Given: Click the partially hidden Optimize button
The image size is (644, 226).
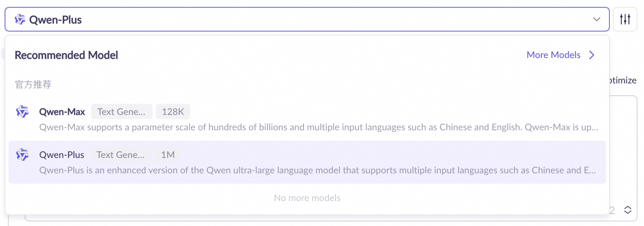Looking at the screenshot, I should pyautogui.click(x=624, y=80).
